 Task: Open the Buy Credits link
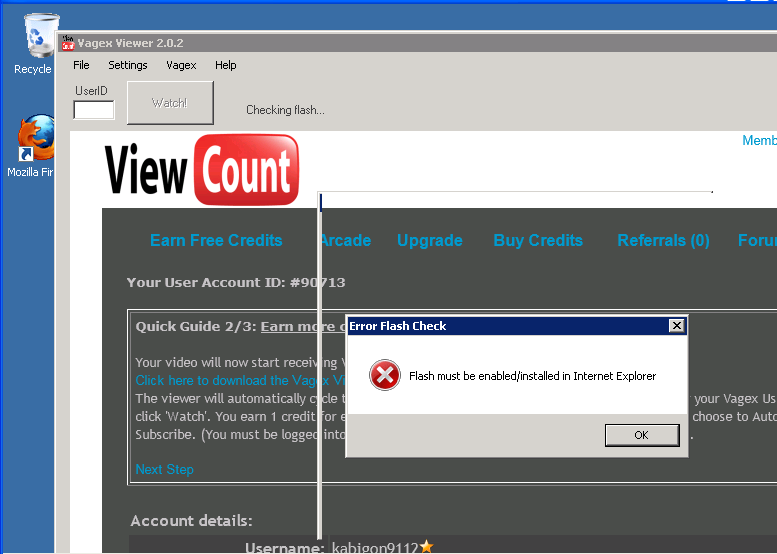point(538,240)
